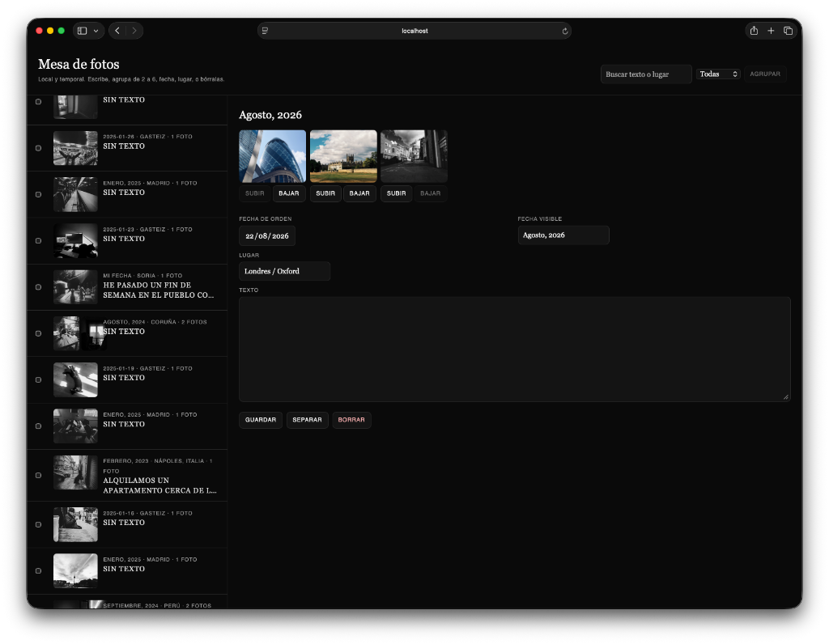829x644 pixels.
Task: Click the localhost address bar
Action: coord(414,31)
